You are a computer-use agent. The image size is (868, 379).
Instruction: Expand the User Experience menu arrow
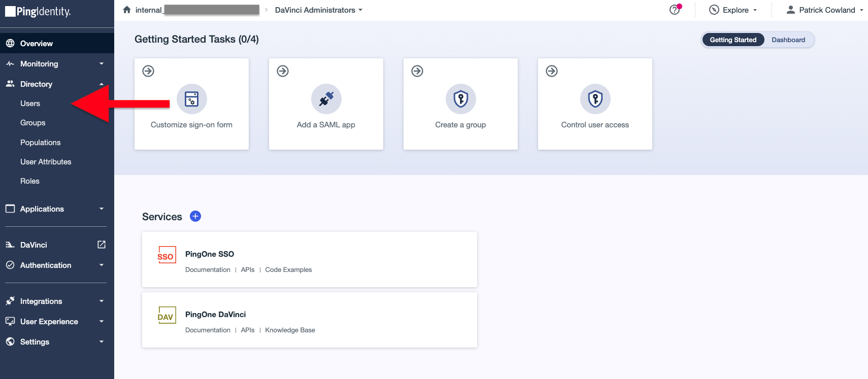pos(102,321)
